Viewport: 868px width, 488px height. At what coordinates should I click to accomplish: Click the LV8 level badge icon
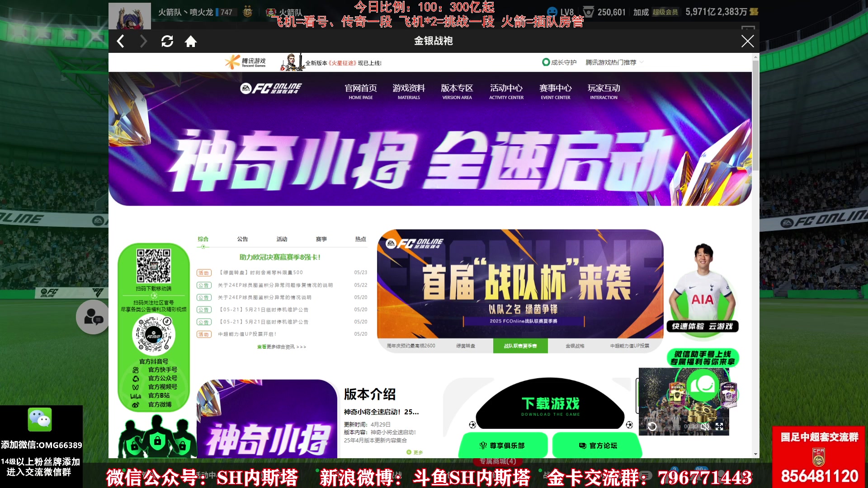tap(552, 12)
